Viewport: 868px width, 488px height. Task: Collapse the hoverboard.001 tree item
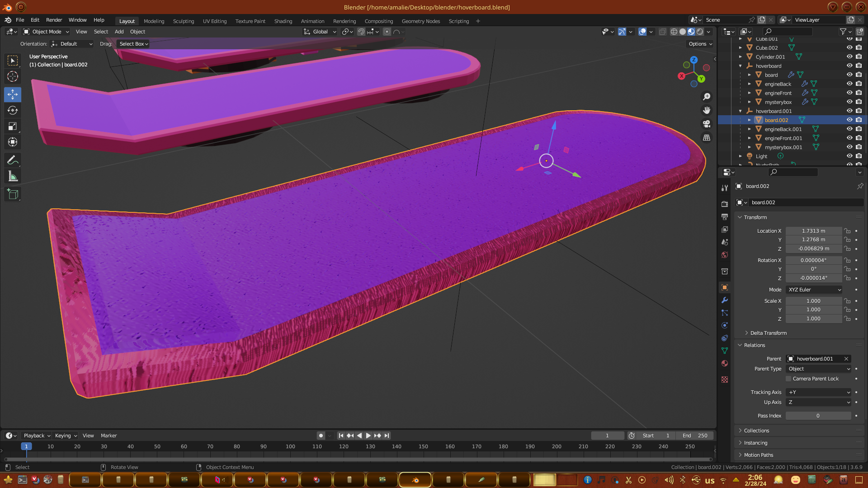pos(741,111)
